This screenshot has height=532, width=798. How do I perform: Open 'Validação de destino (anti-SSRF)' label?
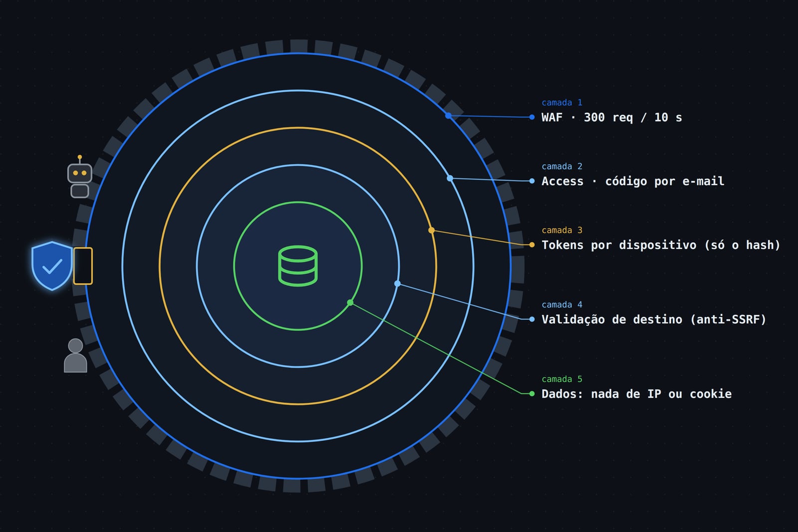654,320
